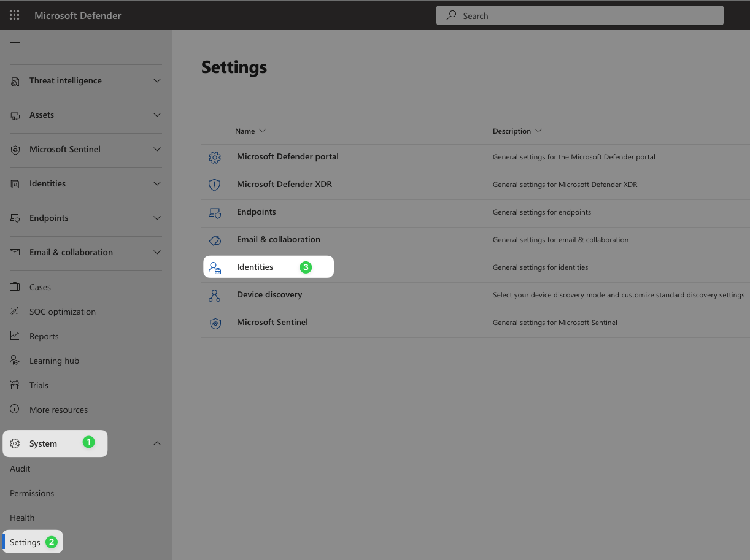The width and height of the screenshot is (750, 560).
Task: Click the tag icon beside Email & collaboration row
Action: coord(214,240)
